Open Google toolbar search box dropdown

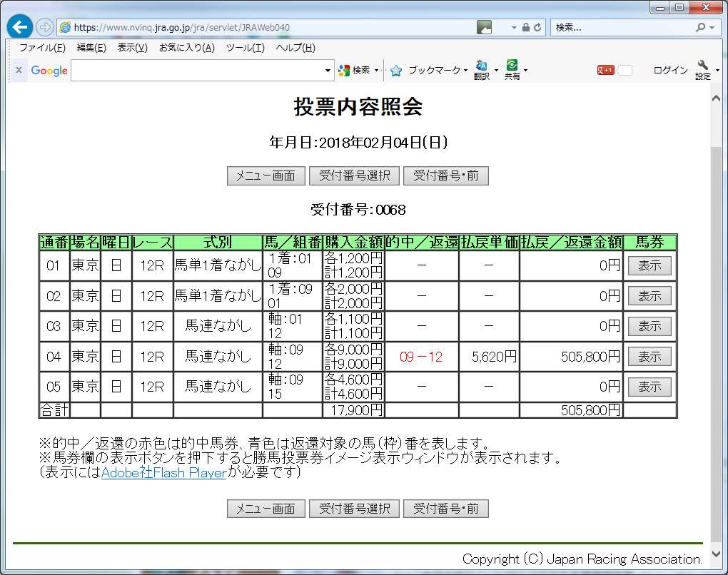[x=328, y=71]
